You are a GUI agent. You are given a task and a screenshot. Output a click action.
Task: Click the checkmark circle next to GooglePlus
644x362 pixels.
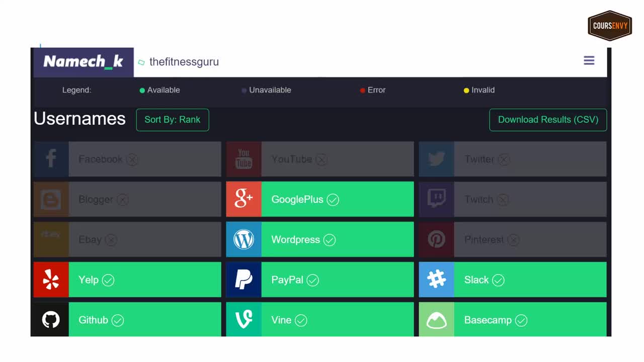tap(333, 200)
